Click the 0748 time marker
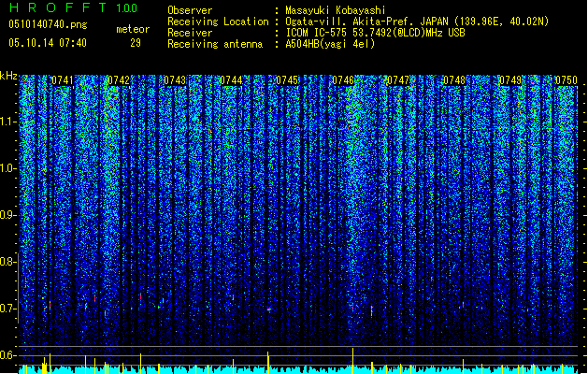The height and width of the screenshot is (374, 588). (454, 80)
